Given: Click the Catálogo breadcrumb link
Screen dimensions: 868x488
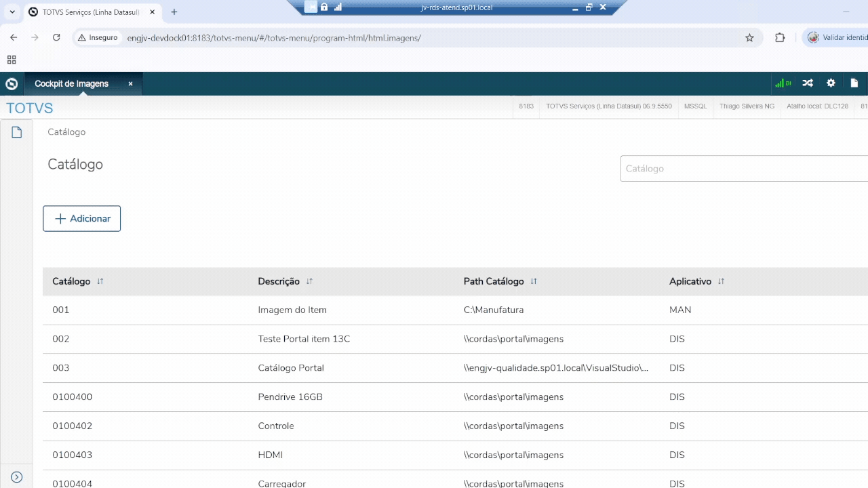Looking at the screenshot, I should click(x=66, y=132).
